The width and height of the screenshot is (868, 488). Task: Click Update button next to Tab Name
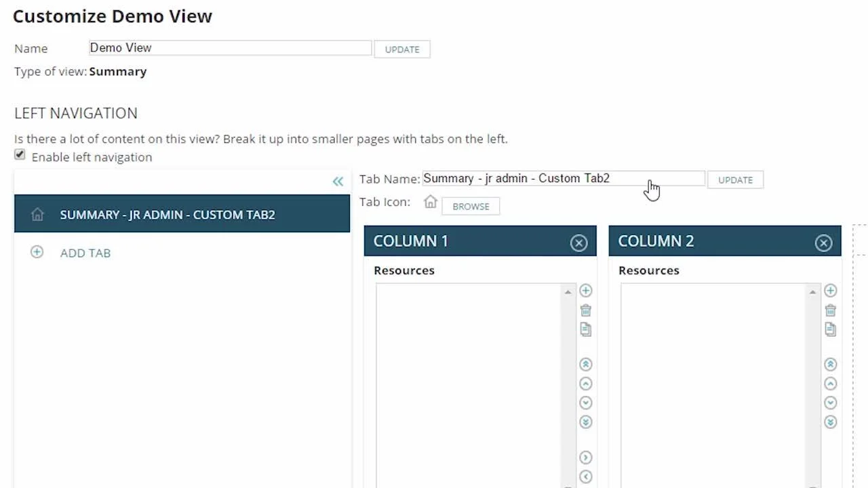735,180
